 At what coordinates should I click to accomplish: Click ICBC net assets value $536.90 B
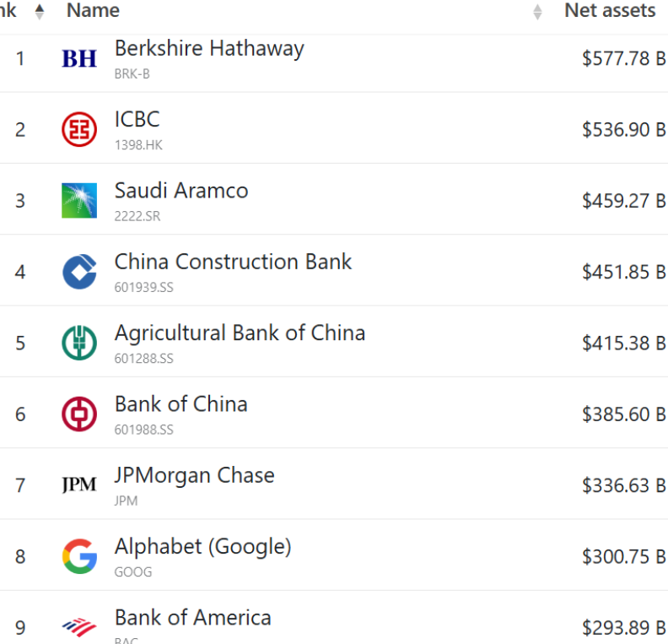[623, 129]
